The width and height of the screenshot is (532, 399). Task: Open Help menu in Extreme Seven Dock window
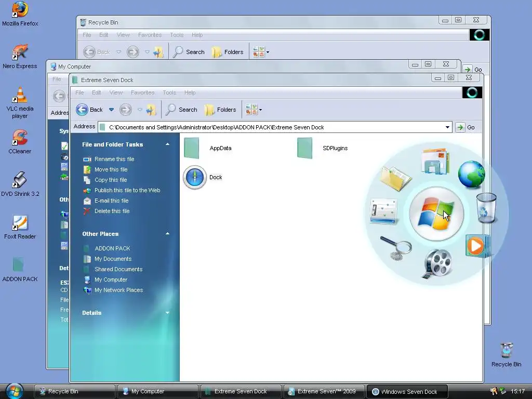click(190, 92)
